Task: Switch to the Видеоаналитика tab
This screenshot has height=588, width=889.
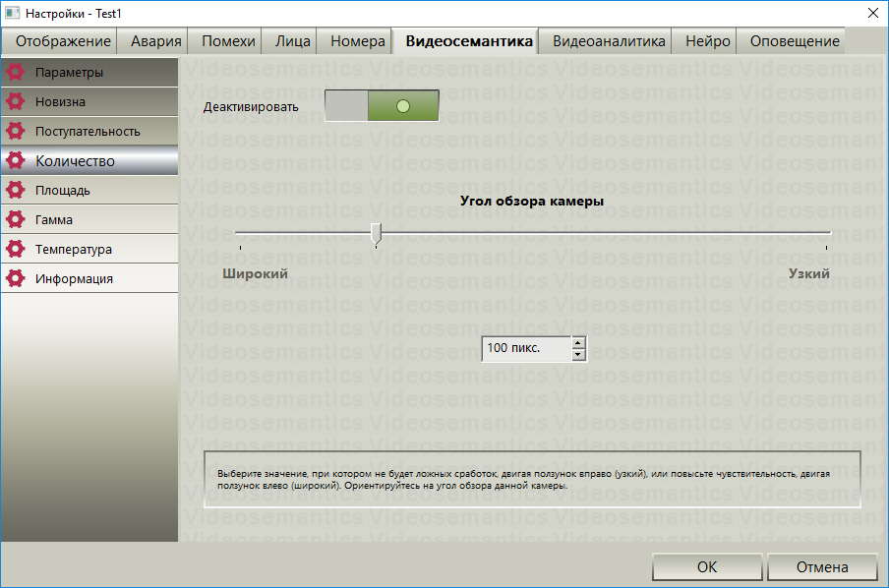Action: tap(605, 41)
